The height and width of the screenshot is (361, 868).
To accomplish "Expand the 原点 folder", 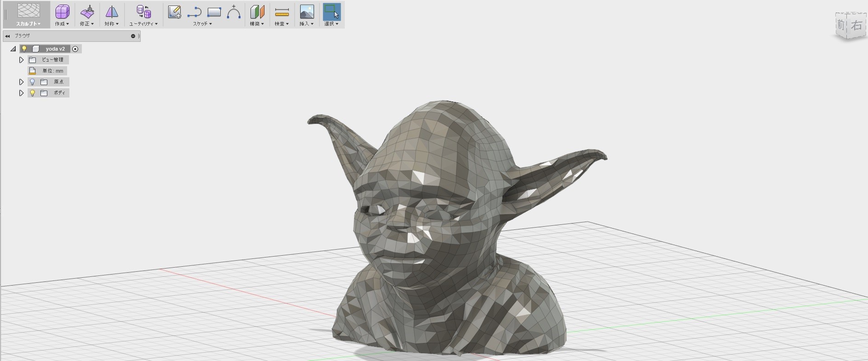I will point(21,82).
